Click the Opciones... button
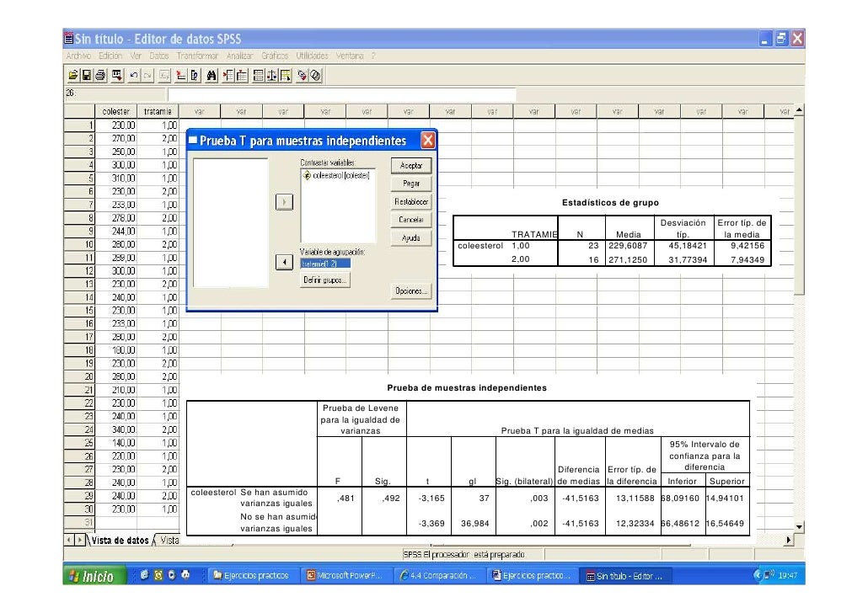The width and height of the screenshot is (868, 613). coord(410,291)
